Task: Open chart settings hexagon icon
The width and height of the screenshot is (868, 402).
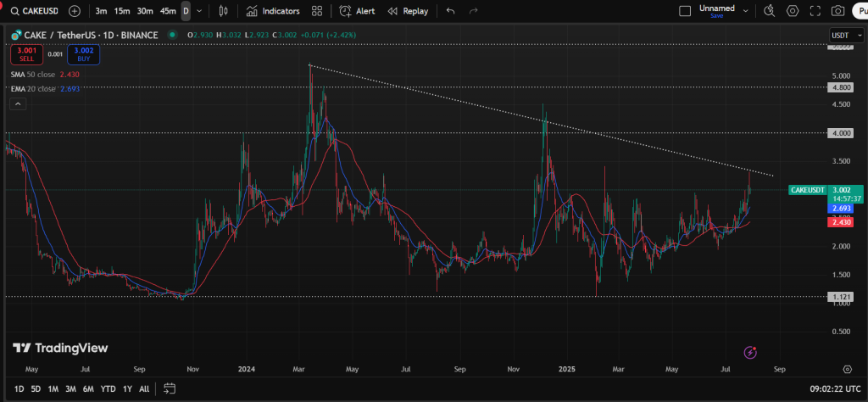Action: pyautogui.click(x=793, y=11)
